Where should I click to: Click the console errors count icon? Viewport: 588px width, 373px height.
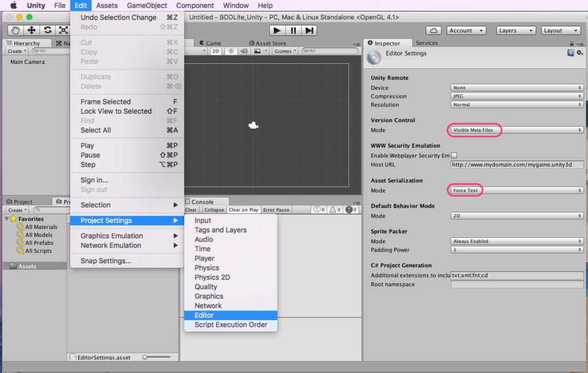coord(351,210)
